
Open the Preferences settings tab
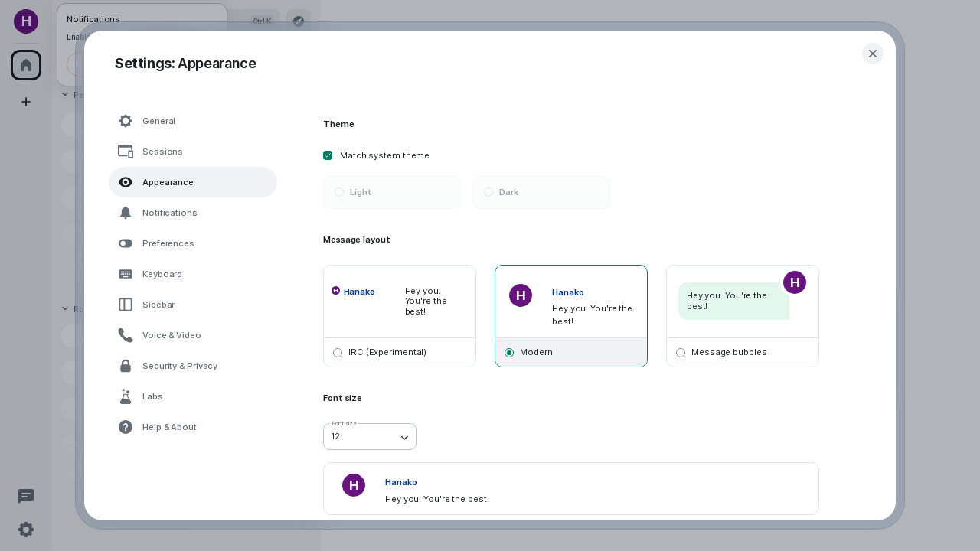click(x=168, y=243)
